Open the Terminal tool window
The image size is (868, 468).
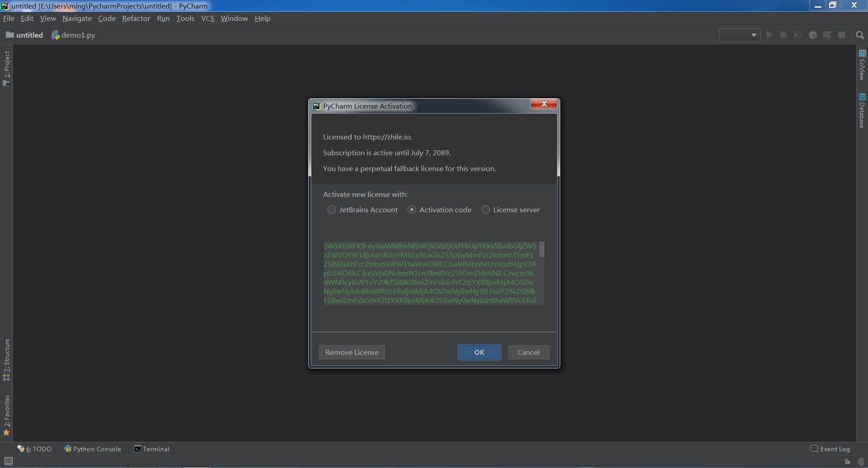(152, 449)
